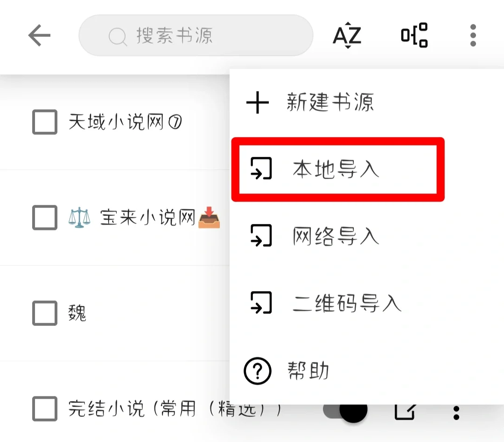504x442 pixels.
Task: Check the 宝来小说网 checkbox
Action: pos(45,217)
